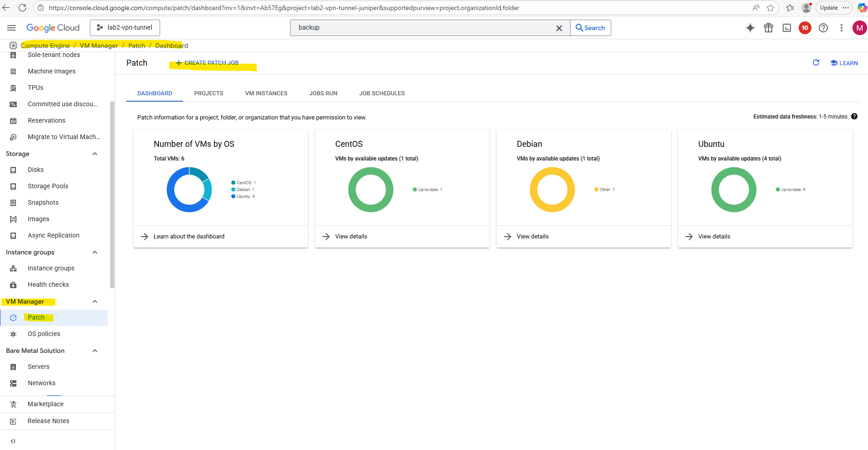The image size is (868, 450).
Task: Click data freshness help icon
Action: (854, 117)
